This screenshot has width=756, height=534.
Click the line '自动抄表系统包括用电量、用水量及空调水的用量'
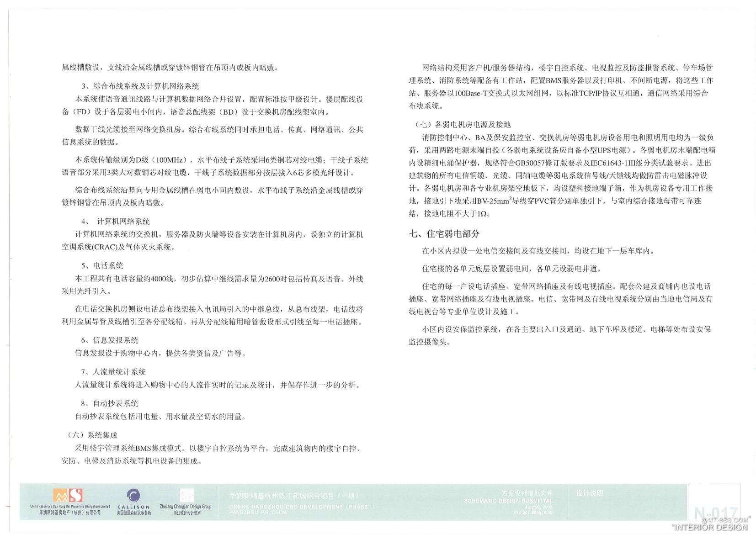click(x=160, y=417)
